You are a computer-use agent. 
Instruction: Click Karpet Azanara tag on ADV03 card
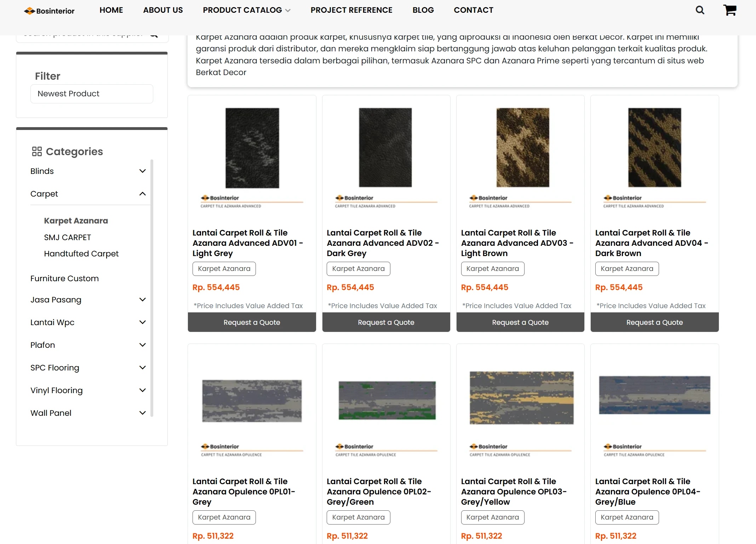(x=493, y=269)
